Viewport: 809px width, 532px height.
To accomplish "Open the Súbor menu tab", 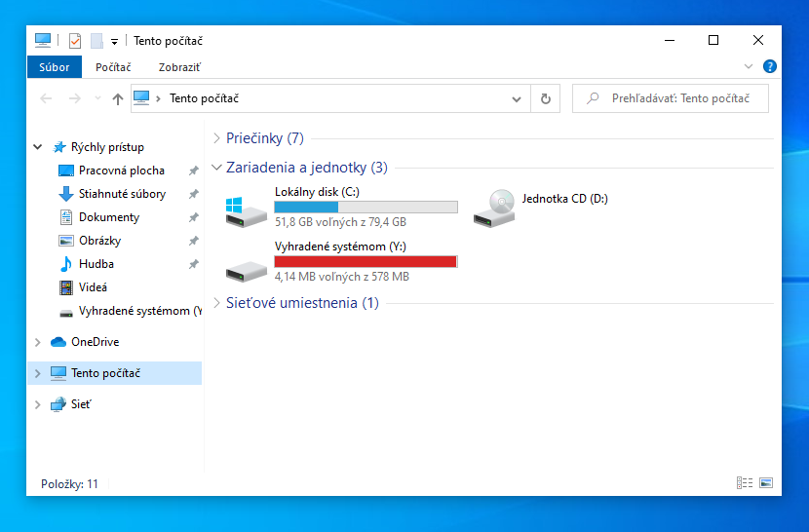I will (x=55, y=67).
